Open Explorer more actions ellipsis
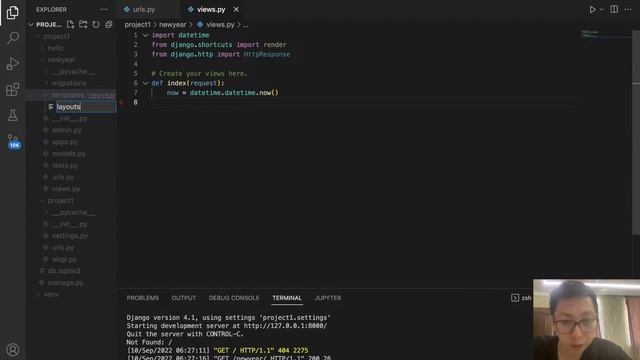640x360 pixels. click(104, 9)
